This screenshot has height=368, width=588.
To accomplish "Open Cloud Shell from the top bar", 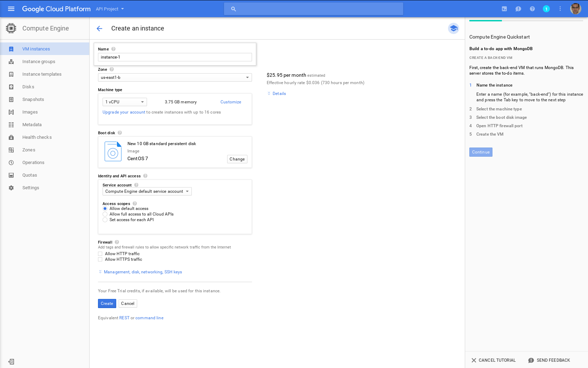I will [x=504, y=9].
